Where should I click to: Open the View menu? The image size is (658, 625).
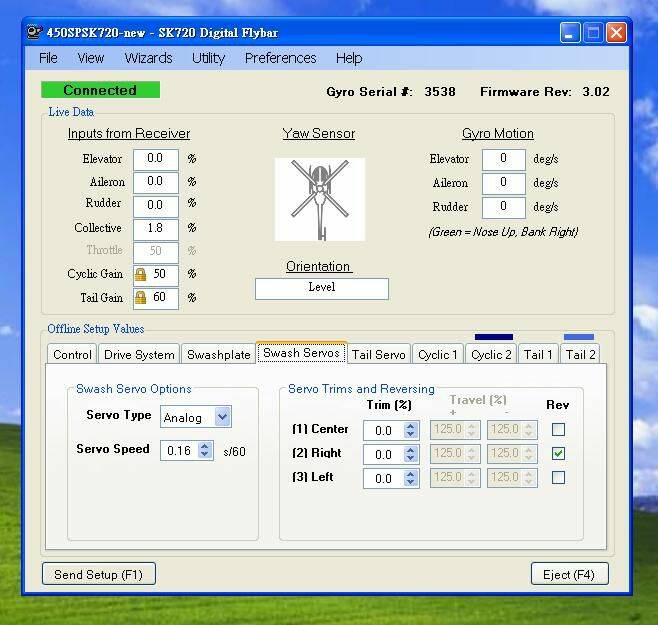click(x=91, y=58)
